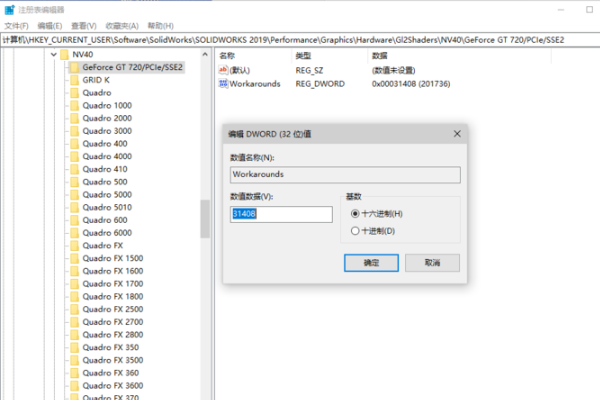Screen dimensions: 600x400
Task: Click the plain Quadro FX folder icon
Action: tap(75, 245)
